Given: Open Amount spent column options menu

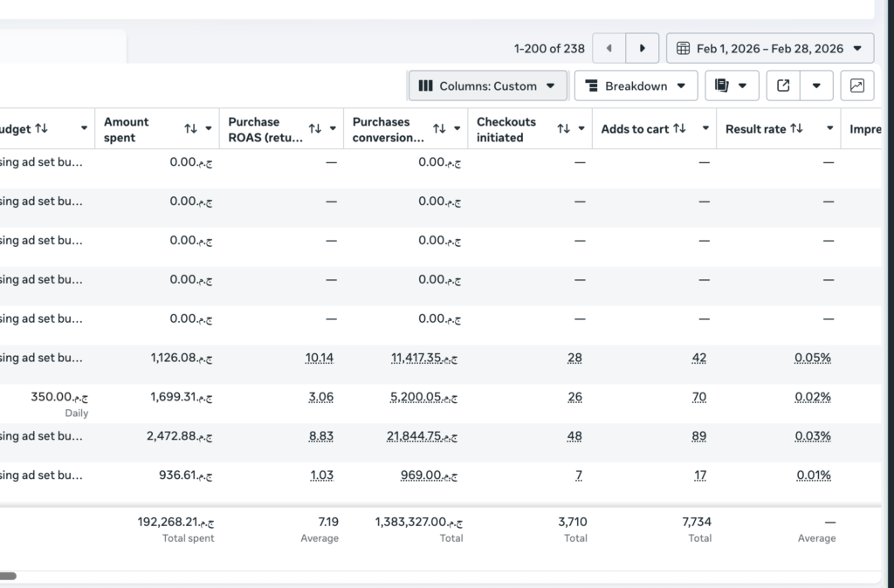Looking at the screenshot, I should click(x=209, y=129).
